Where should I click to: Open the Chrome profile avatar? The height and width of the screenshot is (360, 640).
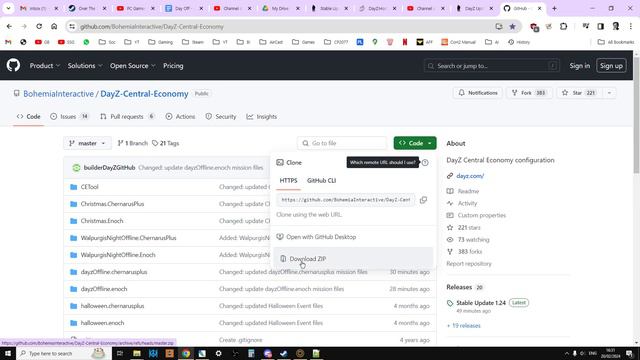[x=616, y=27]
